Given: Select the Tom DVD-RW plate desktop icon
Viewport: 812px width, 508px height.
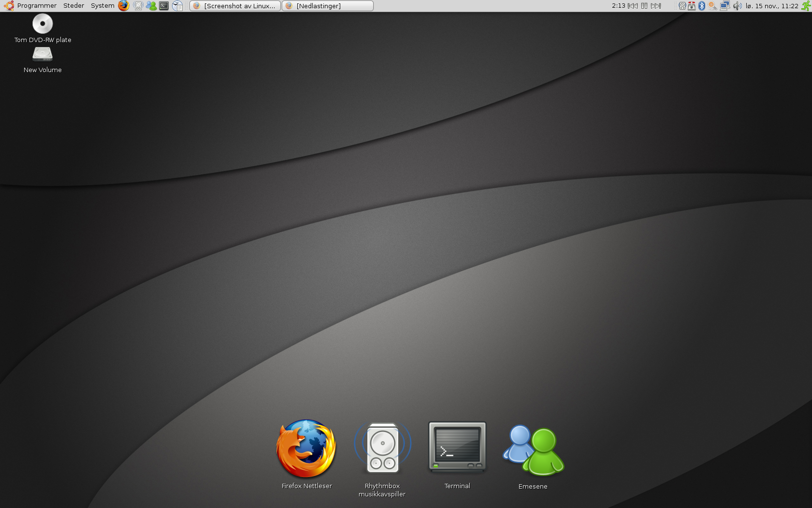Looking at the screenshot, I should [x=43, y=24].
